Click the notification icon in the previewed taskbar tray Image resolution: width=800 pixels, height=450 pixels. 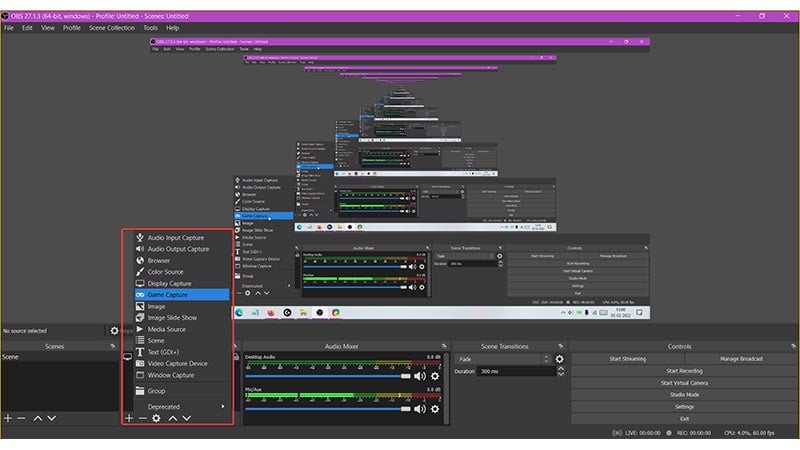coord(639,312)
